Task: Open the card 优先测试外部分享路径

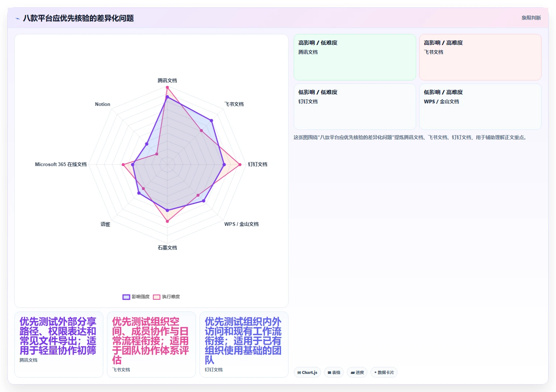Action: coord(59,344)
